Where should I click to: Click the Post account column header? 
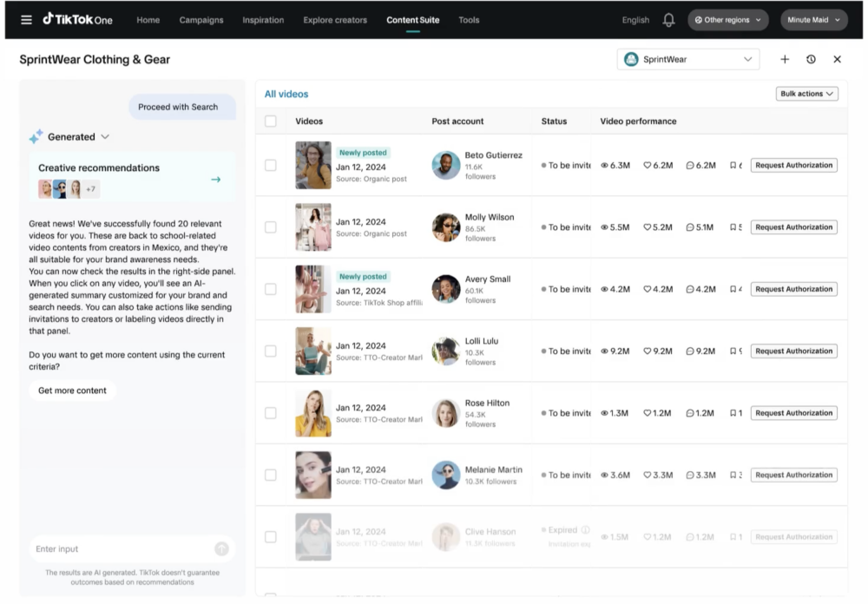[x=457, y=121]
